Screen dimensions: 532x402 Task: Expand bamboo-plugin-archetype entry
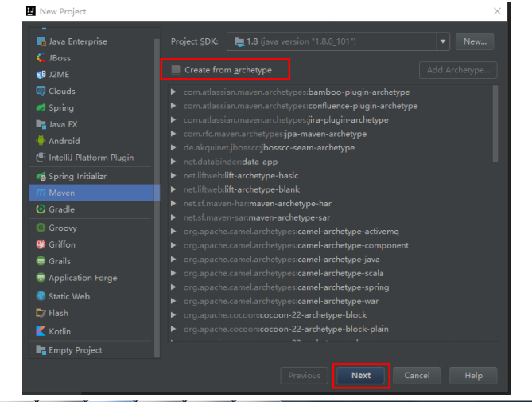coord(173,92)
